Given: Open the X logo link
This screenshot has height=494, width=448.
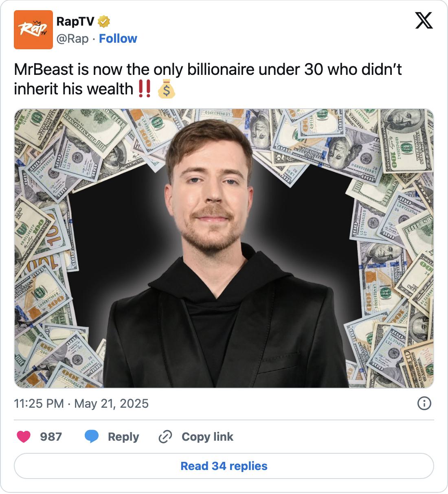Looking at the screenshot, I should pos(424,20).
